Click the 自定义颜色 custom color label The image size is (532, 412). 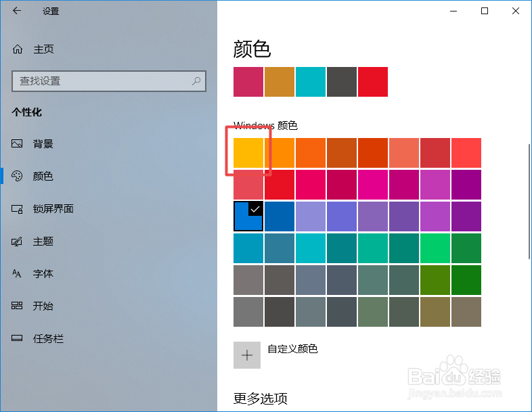tap(292, 349)
